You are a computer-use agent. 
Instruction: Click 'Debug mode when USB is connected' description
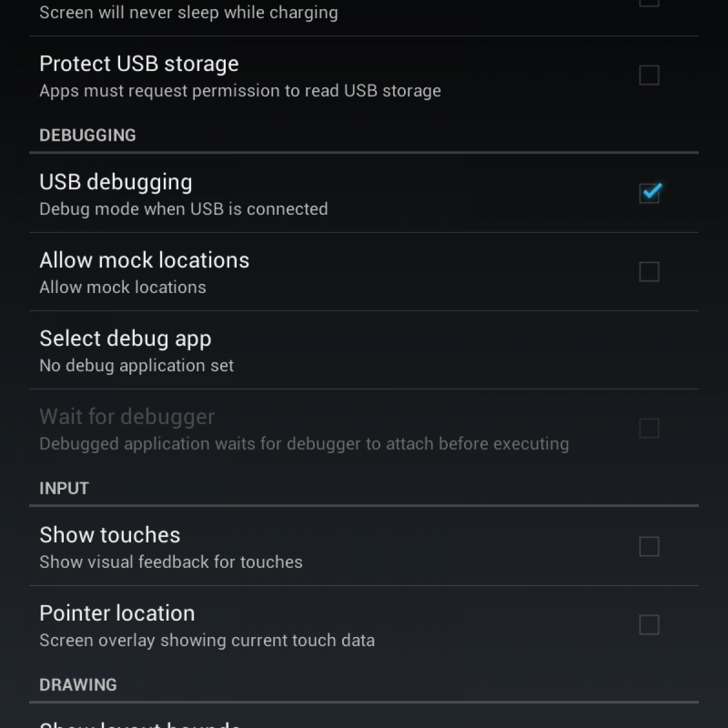pyautogui.click(x=183, y=209)
